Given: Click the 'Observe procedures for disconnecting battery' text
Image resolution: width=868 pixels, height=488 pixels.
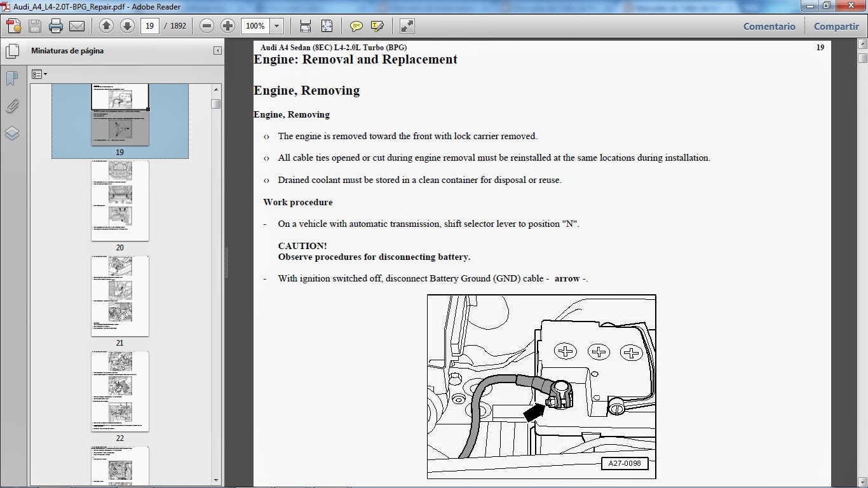Looking at the screenshot, I should tap(374, 257).
